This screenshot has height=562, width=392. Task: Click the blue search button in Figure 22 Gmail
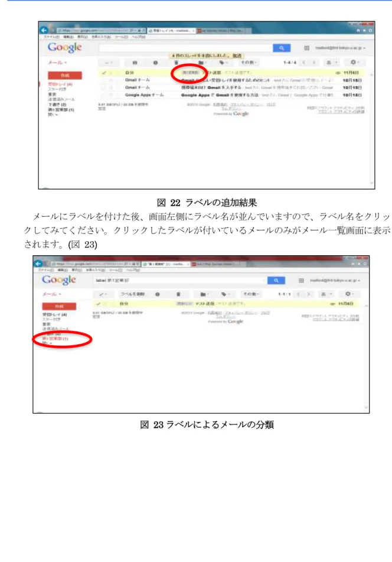[x=282, y=48]
